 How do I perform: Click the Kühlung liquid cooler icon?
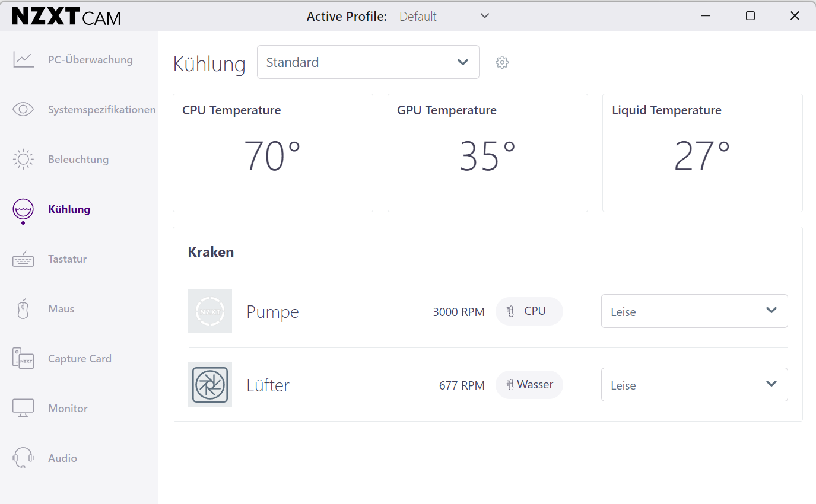23,209
